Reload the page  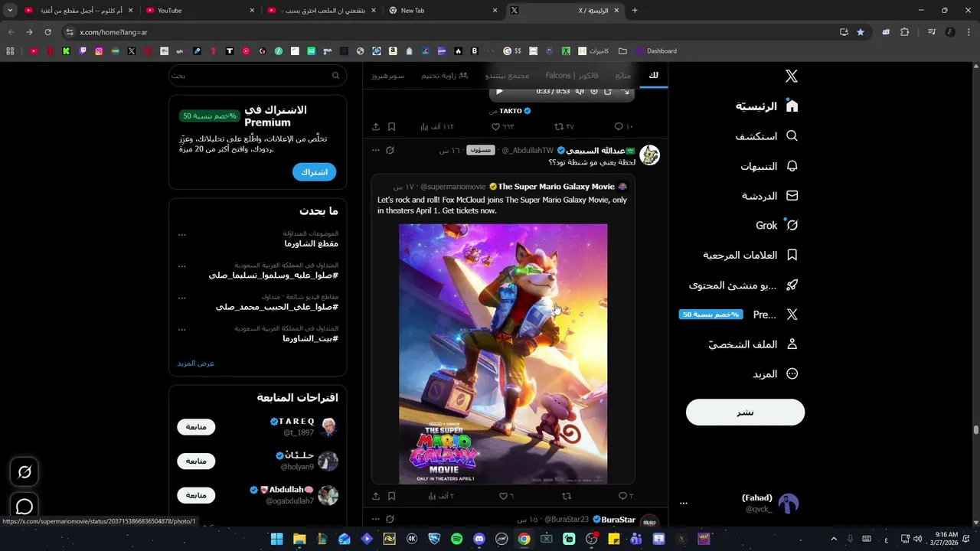point(47,32)
